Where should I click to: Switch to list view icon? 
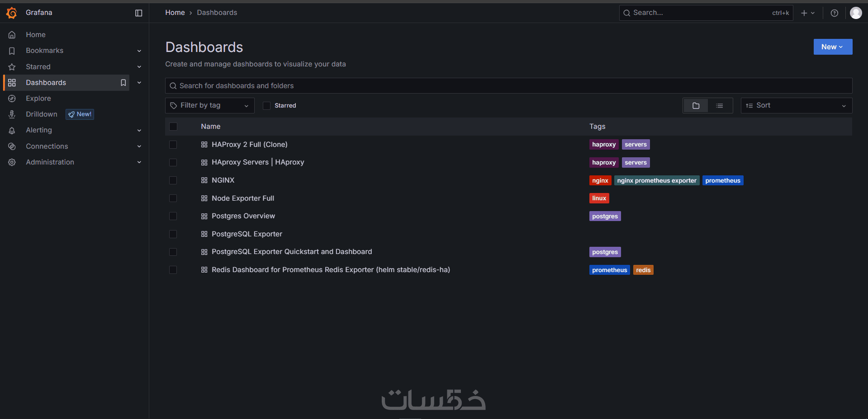tap(720, 106)
